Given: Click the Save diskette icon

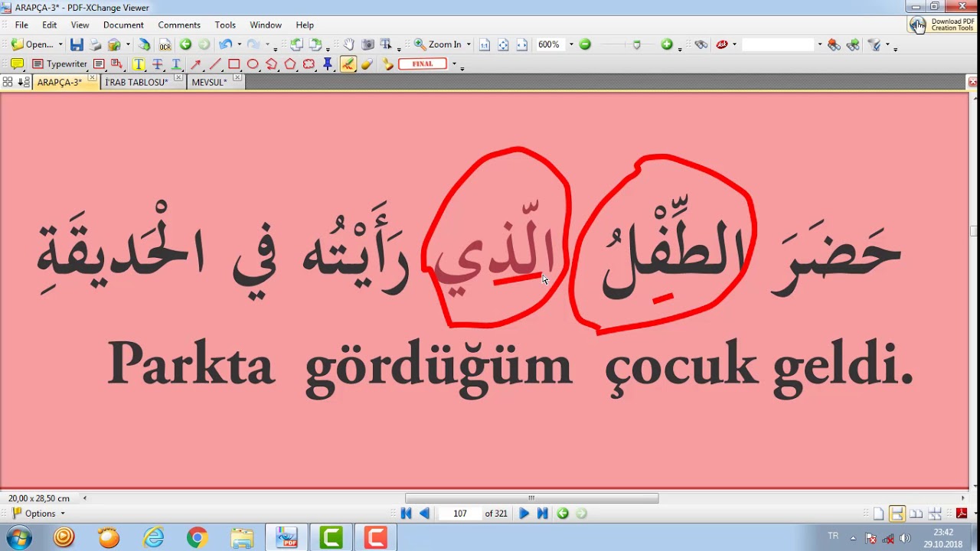Looking at the screenshot, I should pos(77,44).
